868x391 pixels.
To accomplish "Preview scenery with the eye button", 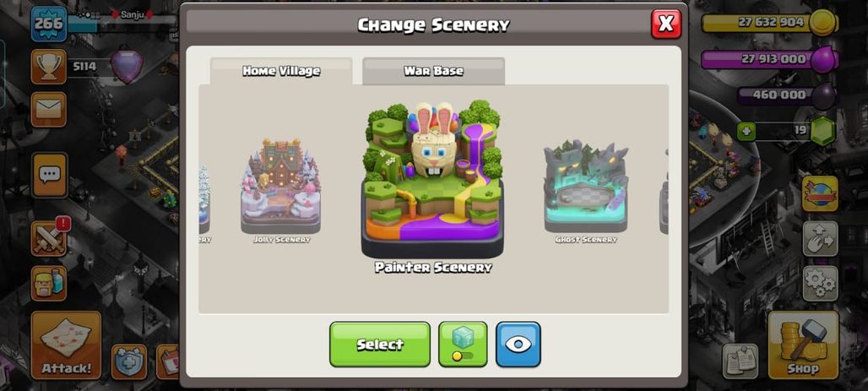I will [518, 344].
